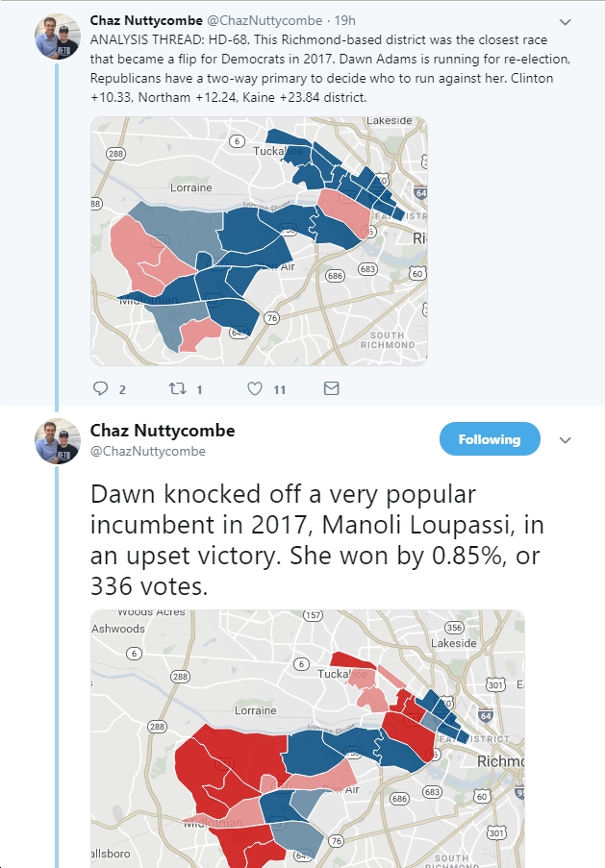The width and height of the screenshot is (605, 868).
Task: Click the bold Chaz Nuttycombe name on second tweet
Action: [x=163, y=430]
